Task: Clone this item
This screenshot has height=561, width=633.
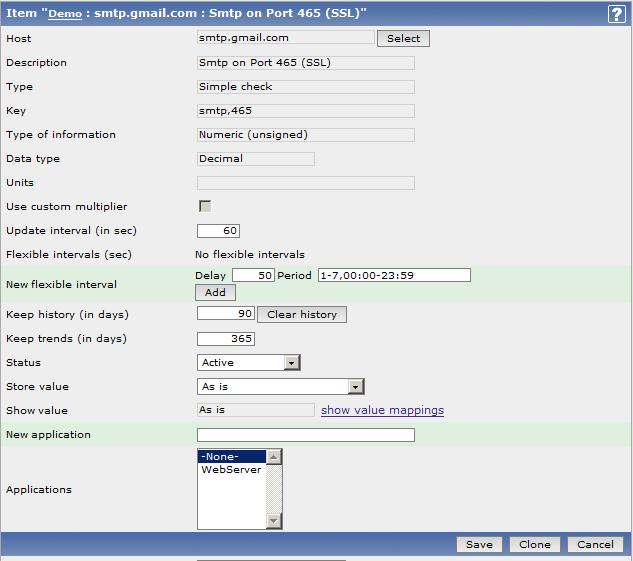Action: pyautogui.click(x=535, y=544)
